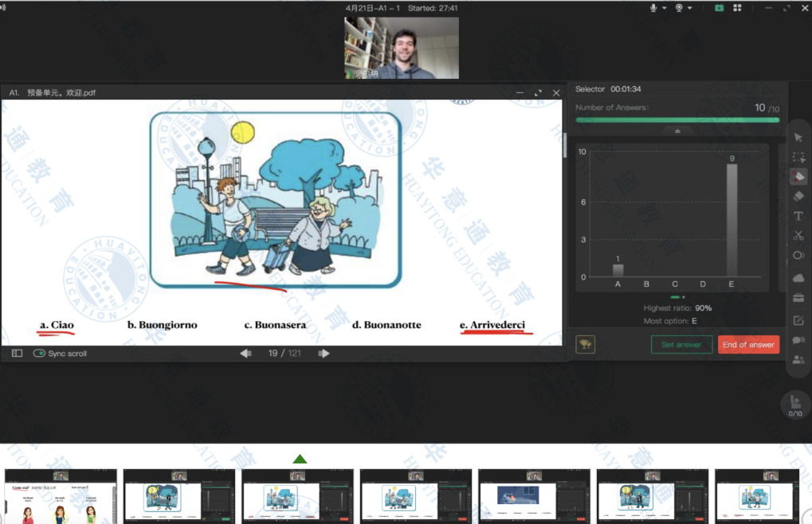Minimize the PDF viewer panel
Viewport: 812px width, 524px height.
click(520, 92)
